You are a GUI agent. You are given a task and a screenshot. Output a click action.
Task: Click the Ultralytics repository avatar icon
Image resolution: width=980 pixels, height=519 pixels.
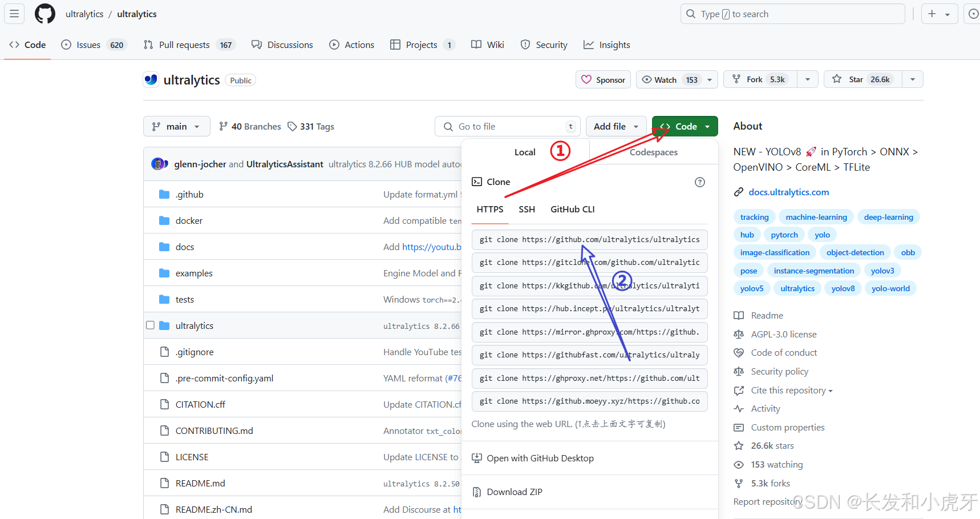point(151,80)
